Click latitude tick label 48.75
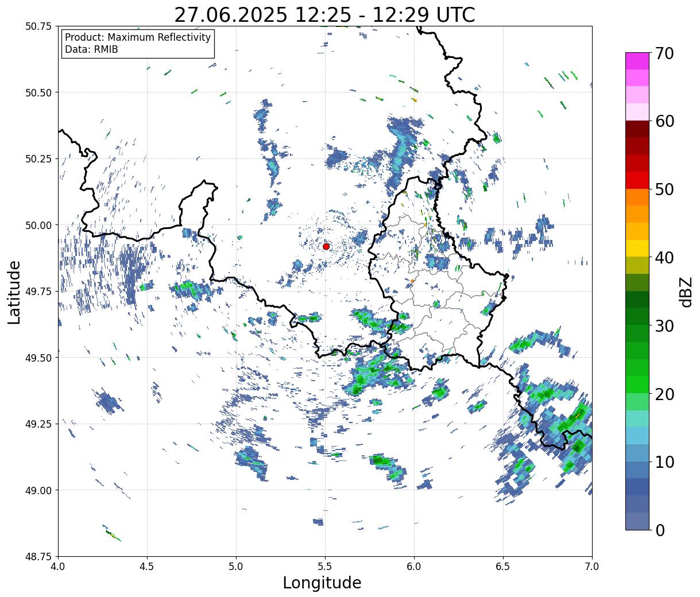 (38, 556)
